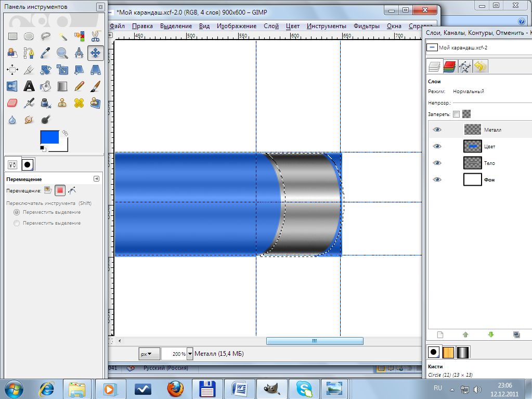Lower the layer with green down arrow
The width and height of the screenshot is (532, 399).
490,335
